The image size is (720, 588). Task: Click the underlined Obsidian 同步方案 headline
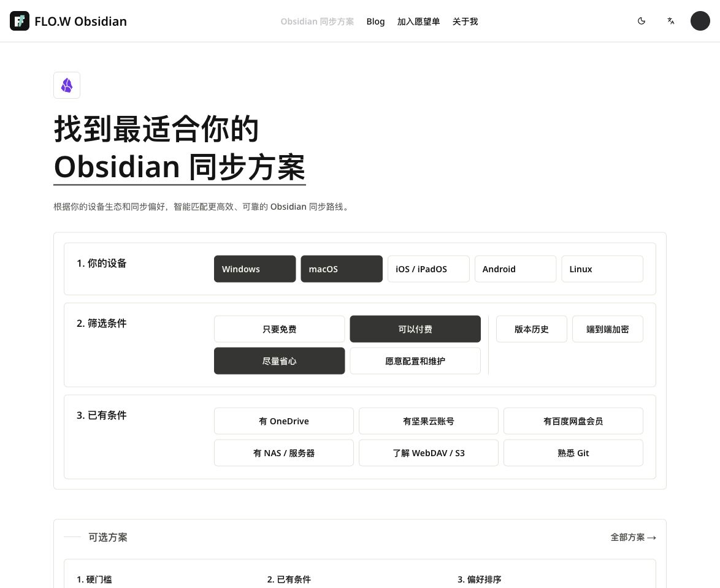coord(180,167)
